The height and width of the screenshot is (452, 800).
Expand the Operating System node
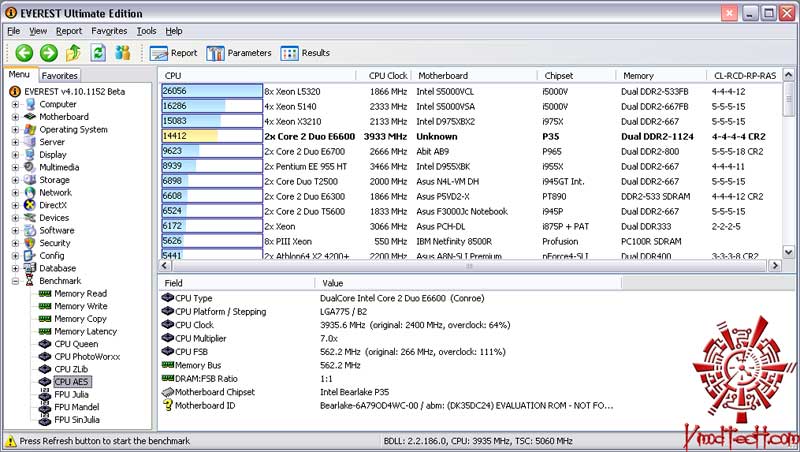tap(15, 130)
